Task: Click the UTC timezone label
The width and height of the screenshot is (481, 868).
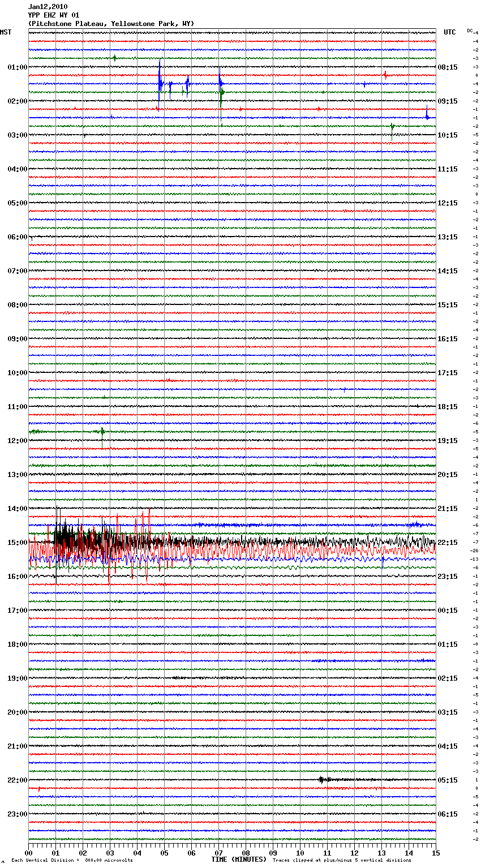Action: (x=450, y=32)
